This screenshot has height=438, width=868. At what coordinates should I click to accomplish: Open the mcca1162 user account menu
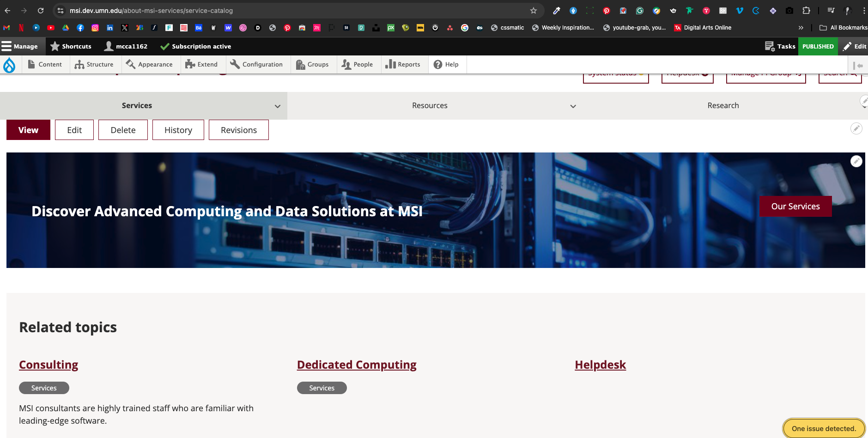point(126,46)
